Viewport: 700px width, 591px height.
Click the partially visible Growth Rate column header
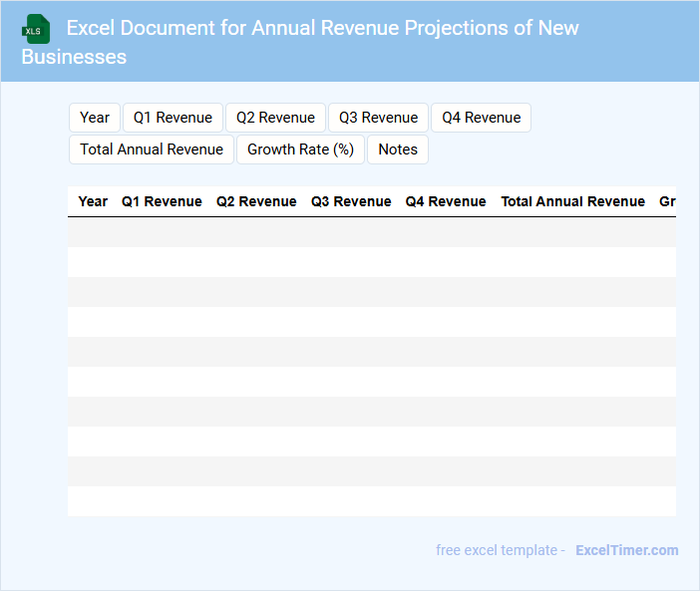pyautogui.click(x=666, y=201)
